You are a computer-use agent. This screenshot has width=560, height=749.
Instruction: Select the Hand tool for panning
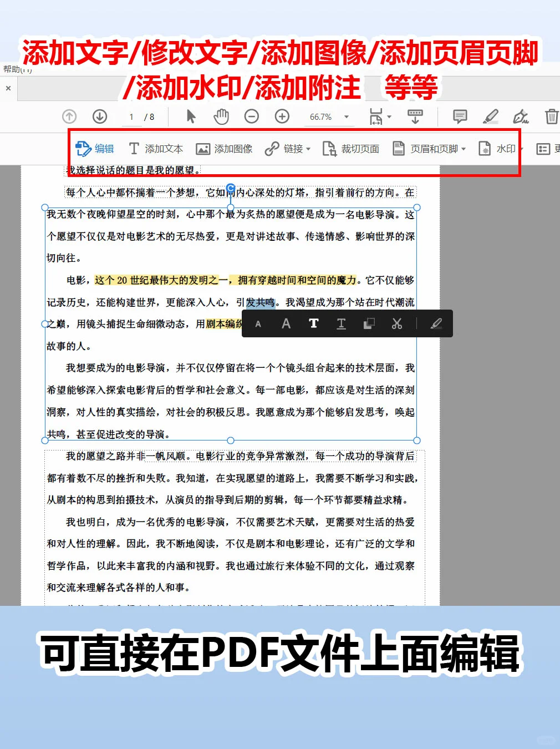[x=221, y=117]
